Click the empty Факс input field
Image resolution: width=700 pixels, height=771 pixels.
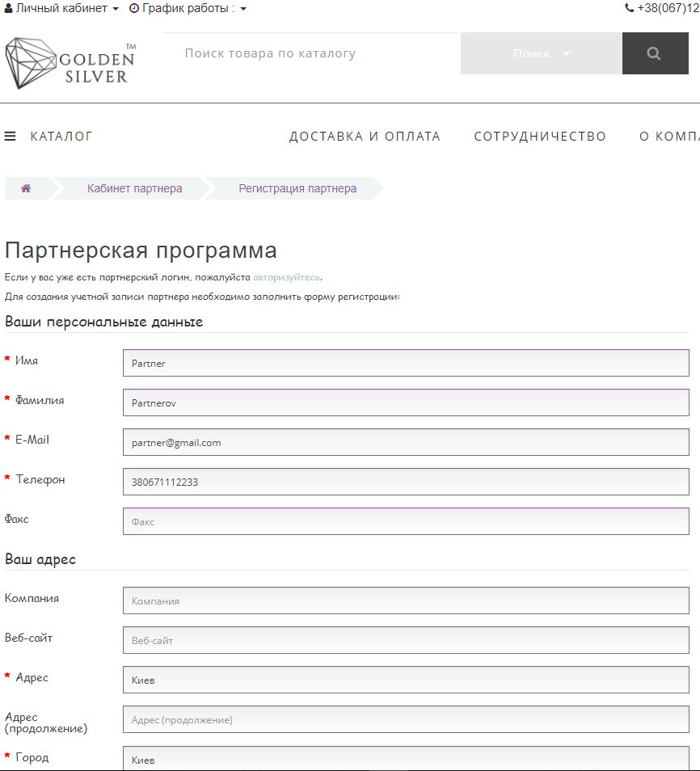[x=406, y=521]
